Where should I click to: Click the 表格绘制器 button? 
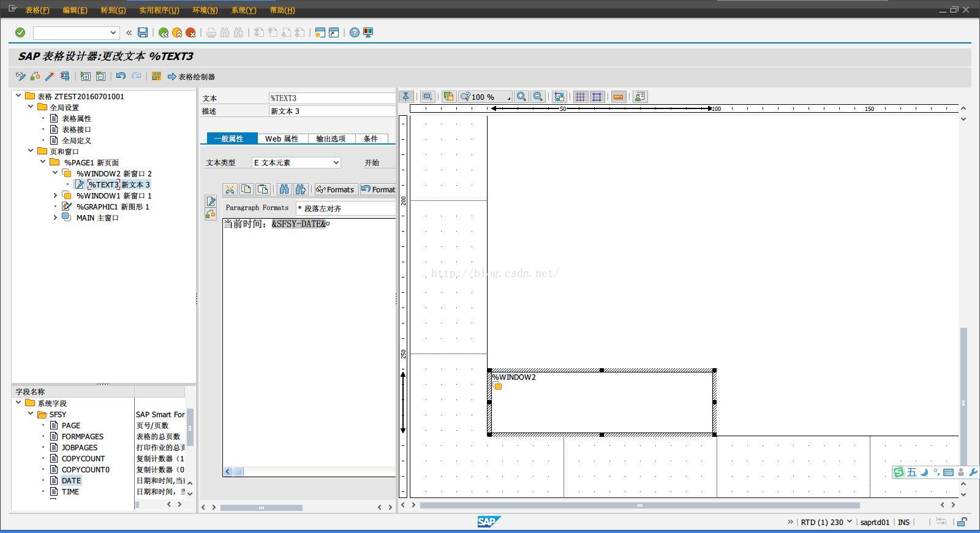pos(191,77)
